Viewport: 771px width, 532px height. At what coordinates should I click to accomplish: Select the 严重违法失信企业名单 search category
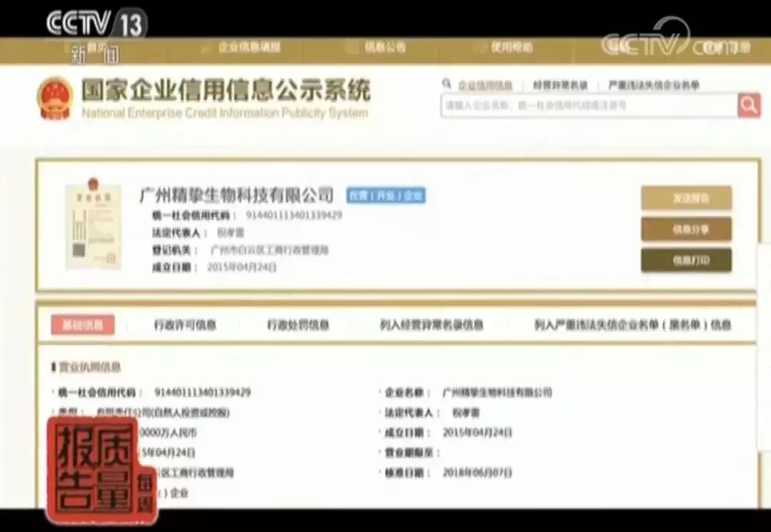pyautogui.click(x=654, y=84)
